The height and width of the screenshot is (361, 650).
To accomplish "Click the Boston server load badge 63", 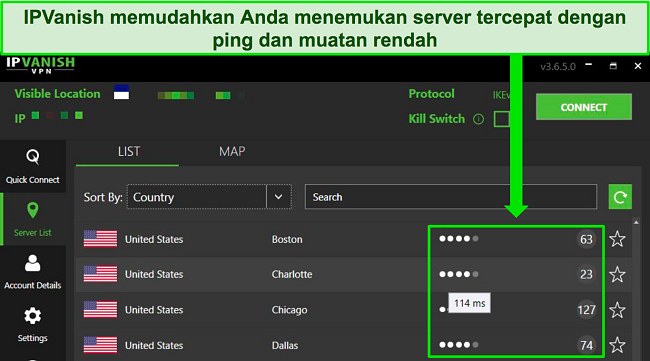I will coord(586,239).
